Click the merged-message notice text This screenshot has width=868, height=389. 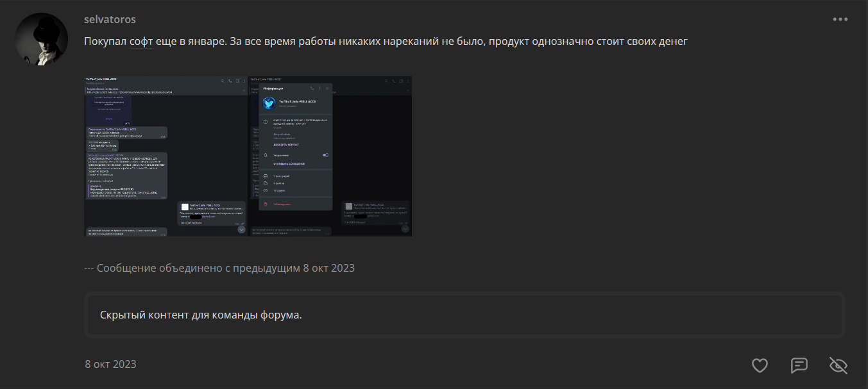tap(219, 268)
